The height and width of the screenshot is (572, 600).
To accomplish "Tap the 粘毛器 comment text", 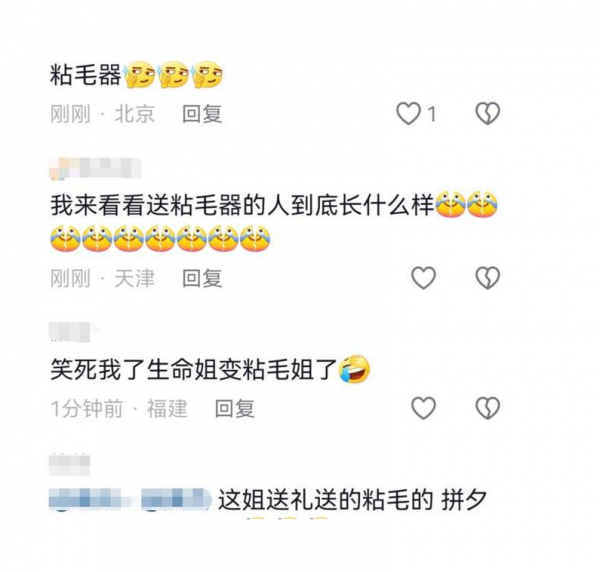I will [x=86, y=75].
